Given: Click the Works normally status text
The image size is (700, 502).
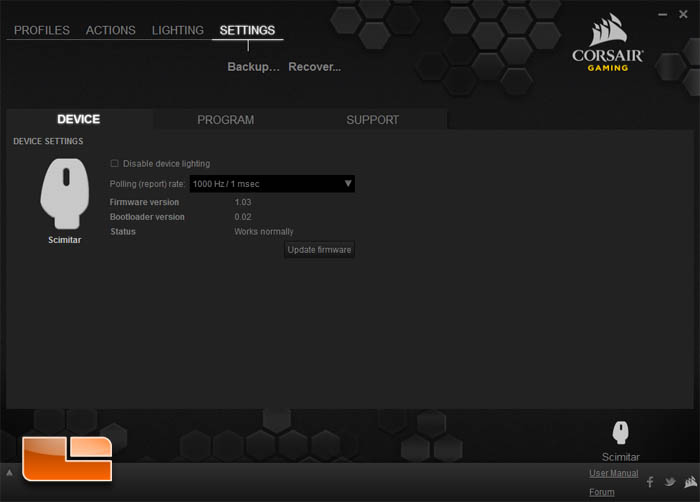Looking at the screenshot, I should [x=264, y=232].
